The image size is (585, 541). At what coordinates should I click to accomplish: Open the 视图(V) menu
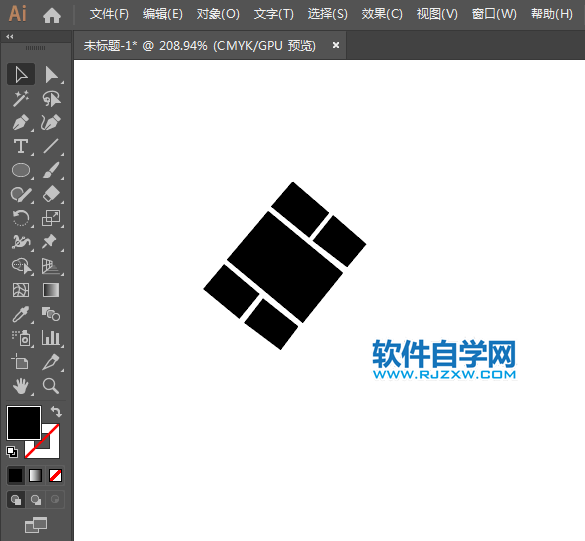click(x=437, y=14)
